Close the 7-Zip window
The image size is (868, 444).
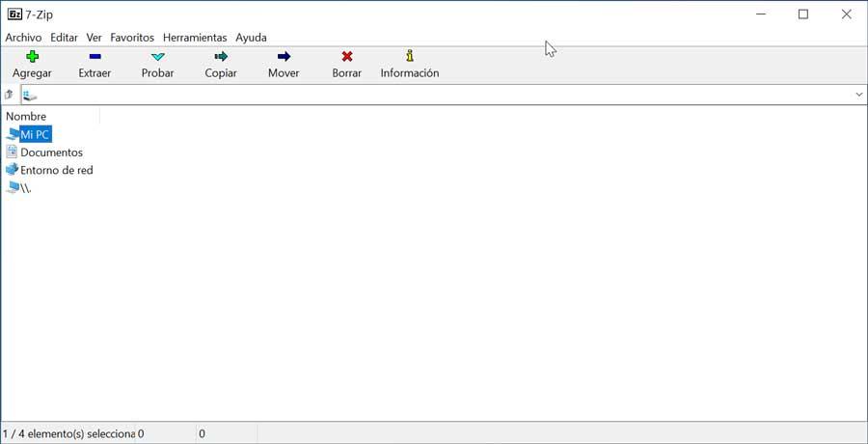[847, 14]
